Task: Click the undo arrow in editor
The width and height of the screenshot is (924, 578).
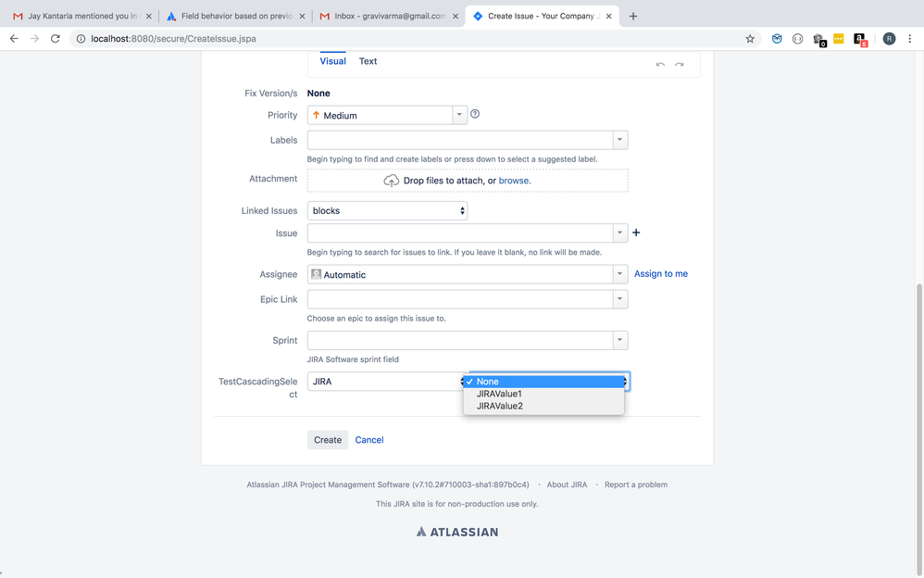Action: [660, 64]
